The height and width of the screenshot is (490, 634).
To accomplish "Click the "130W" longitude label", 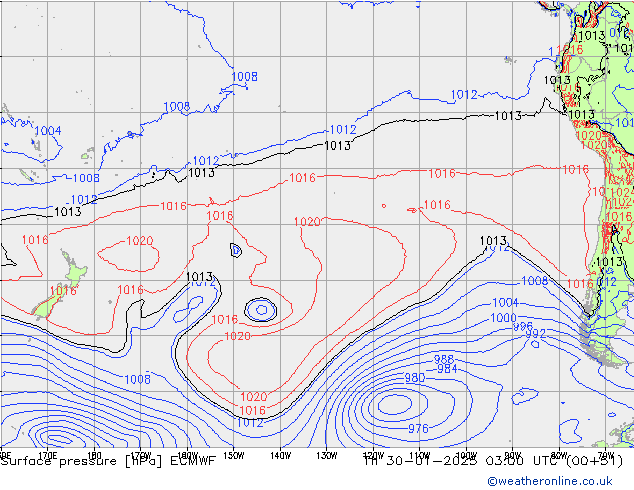I will (327, 456).
